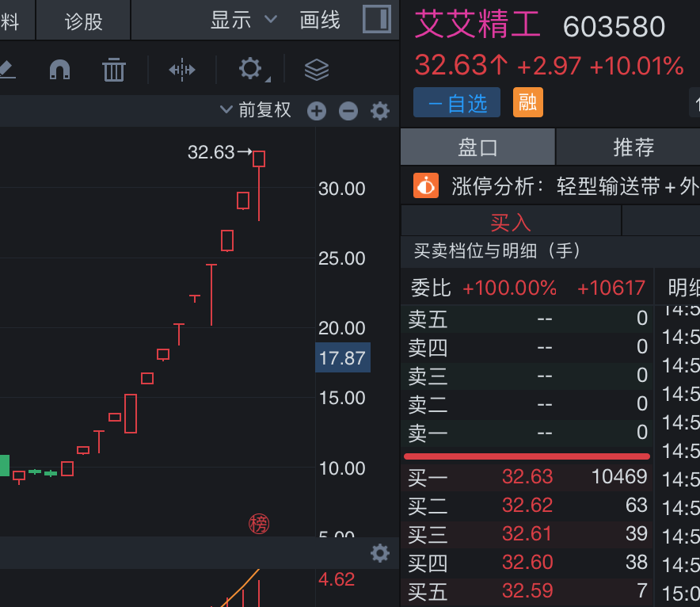
Task: Expand the 显示 dropdown
Action: [x=243, y=20]
